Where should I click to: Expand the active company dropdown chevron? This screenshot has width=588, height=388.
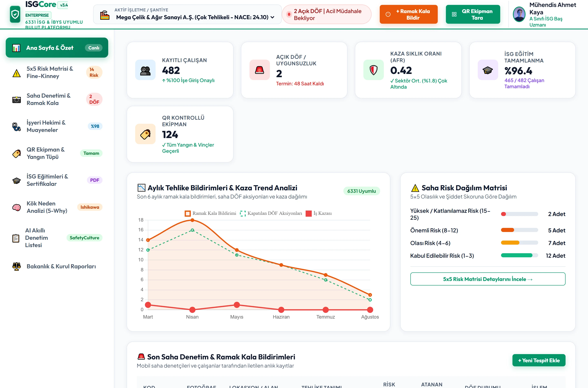tap(272, 17)
